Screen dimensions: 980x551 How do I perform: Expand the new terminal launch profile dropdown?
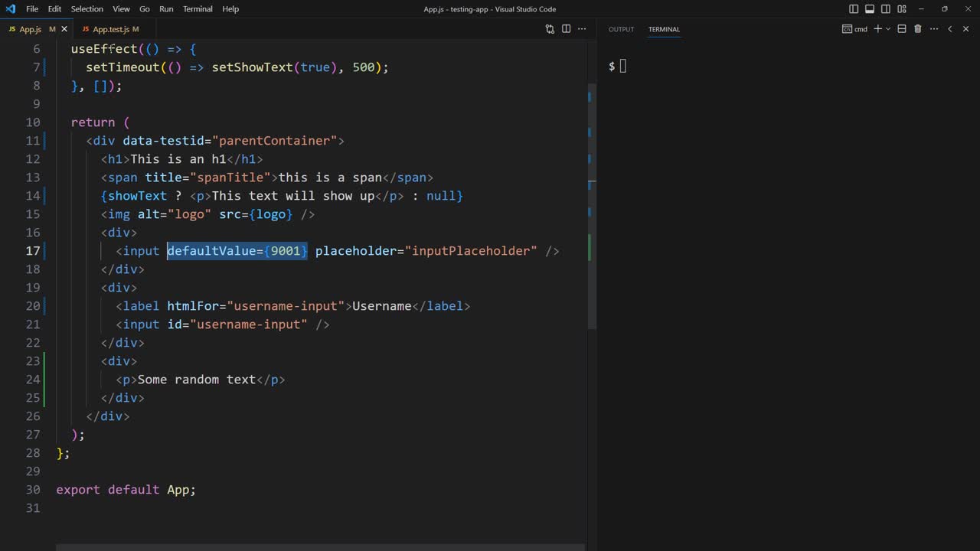point(888,29)
